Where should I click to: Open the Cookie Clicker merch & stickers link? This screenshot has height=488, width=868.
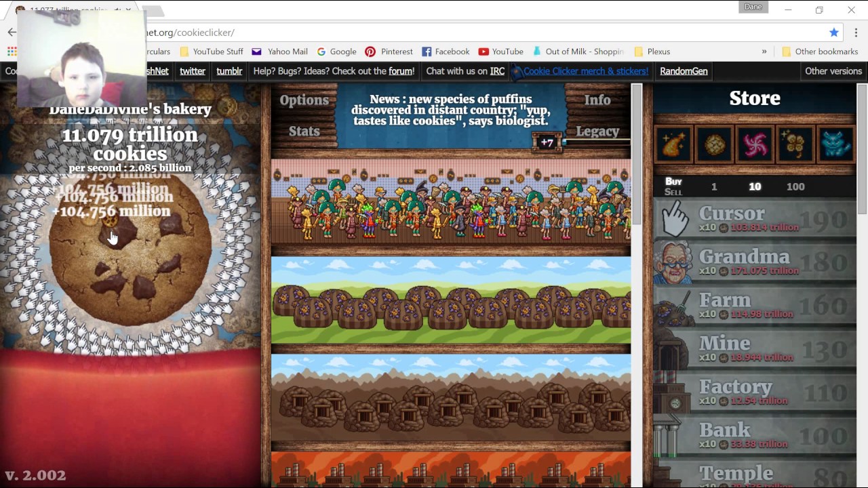coord(586,71)
